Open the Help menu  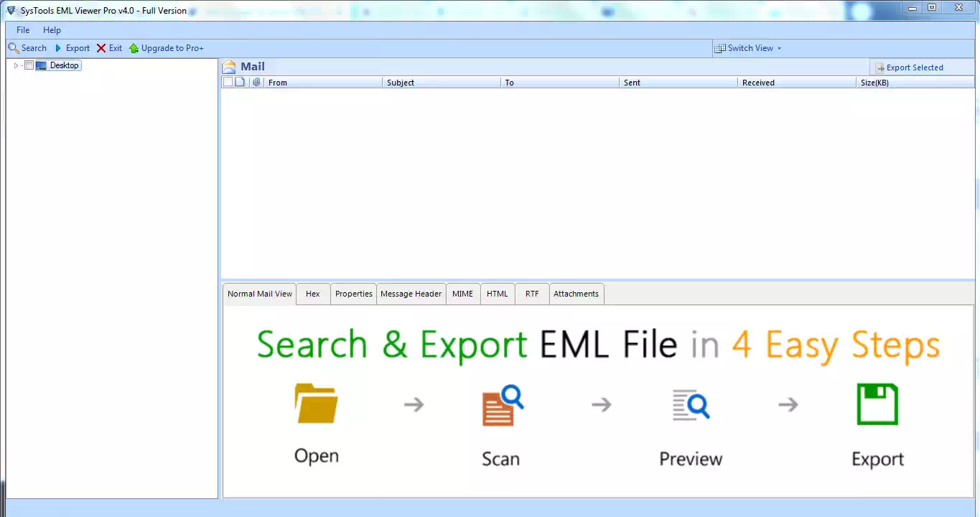[x=52, y=30]
